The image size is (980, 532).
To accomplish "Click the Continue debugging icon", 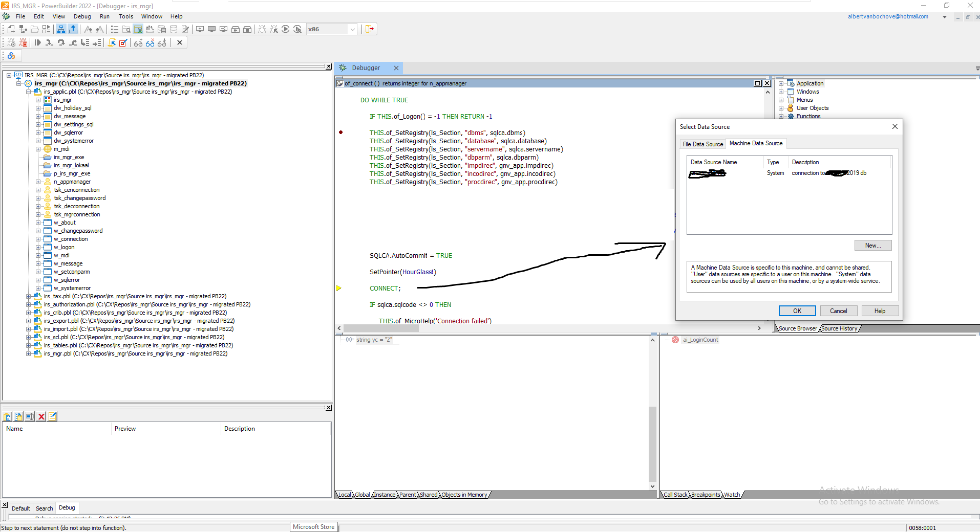I will (x=37, y=43).
